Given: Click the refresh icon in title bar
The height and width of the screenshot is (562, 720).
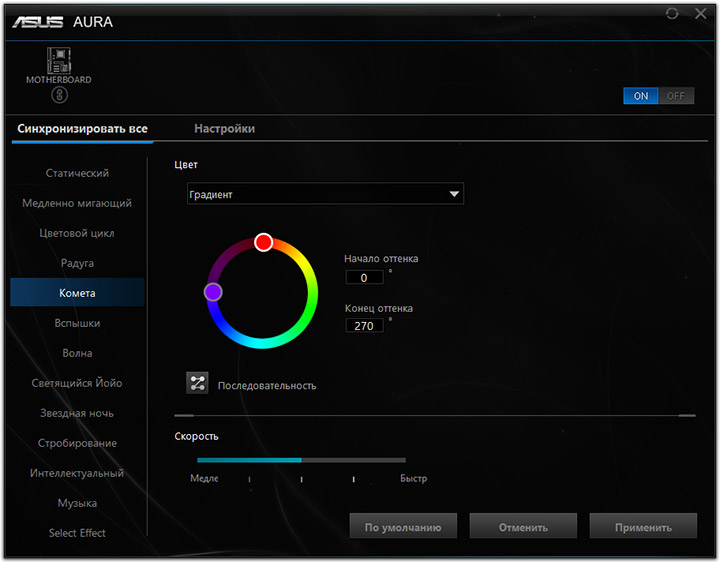Looking at the screenshot, I should click(672, 13).
